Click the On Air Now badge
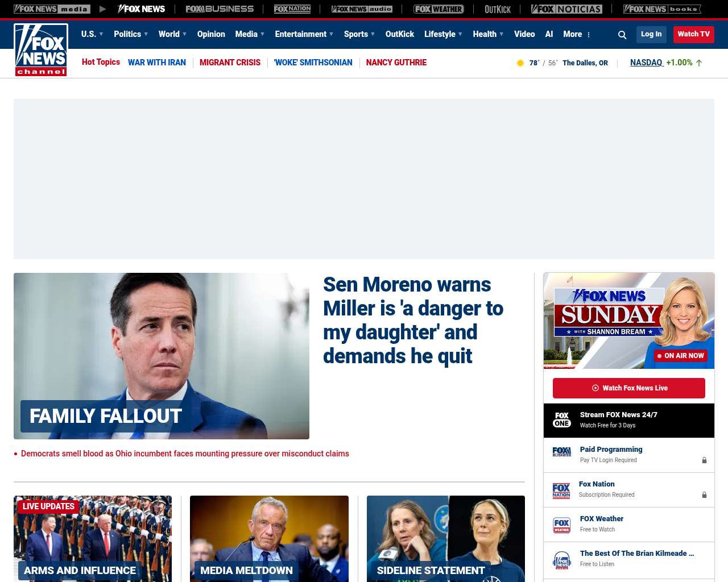 pyautogui.click(x=681, y=356)
